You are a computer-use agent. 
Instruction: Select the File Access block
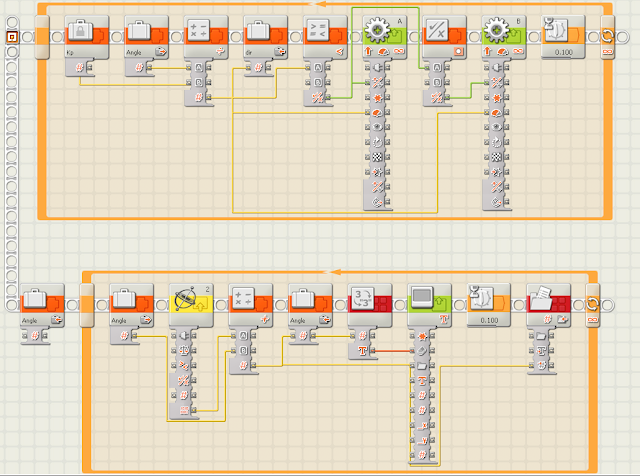click(x=549, y=306)
